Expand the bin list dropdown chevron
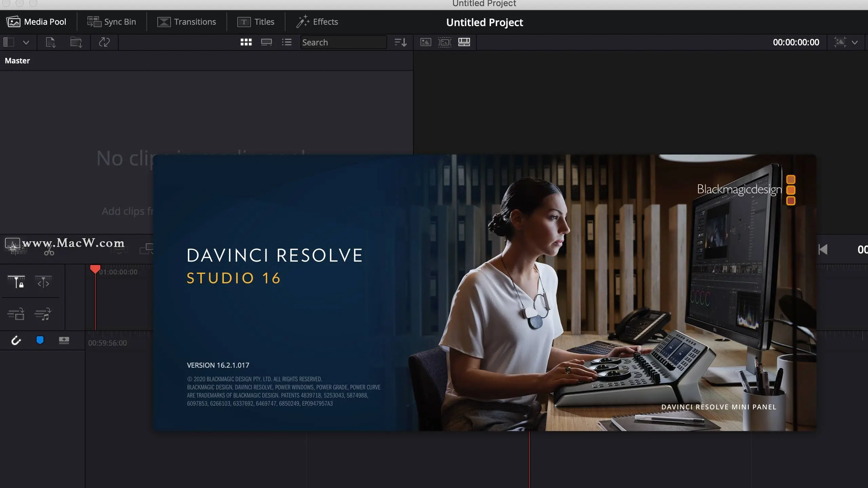Screen dimensions: 868x488 pyautogui.click(x=26, y=43)
